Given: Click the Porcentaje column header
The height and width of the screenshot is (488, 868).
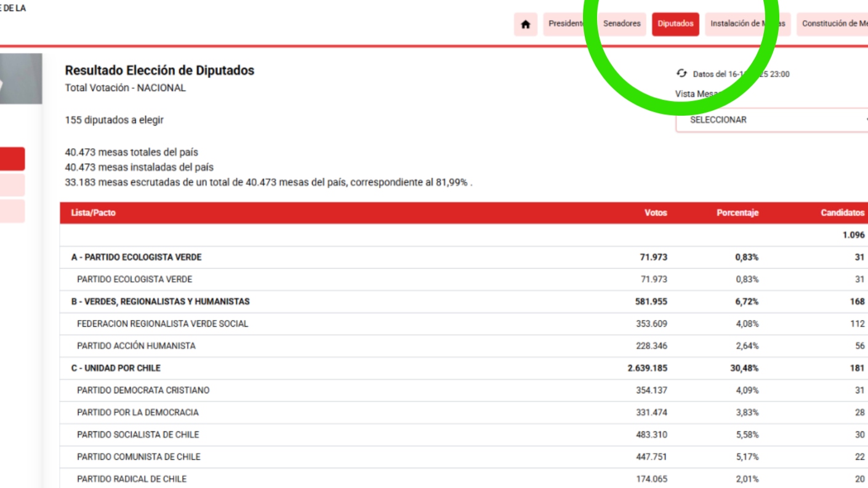Looking at the screenshot, I should pos(737,213).
